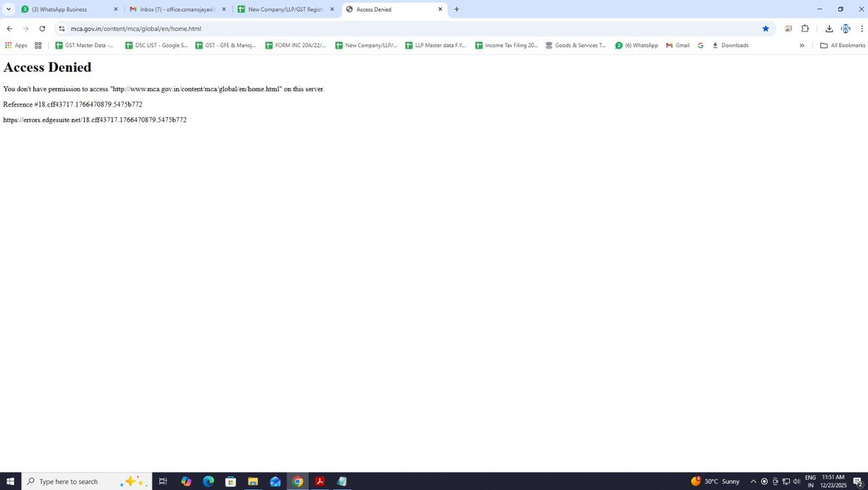The height and width of the screenshot is (490, 868).
Task: Open GST - GFE & Manoj bookmark
Action: (x=226, y=45)
